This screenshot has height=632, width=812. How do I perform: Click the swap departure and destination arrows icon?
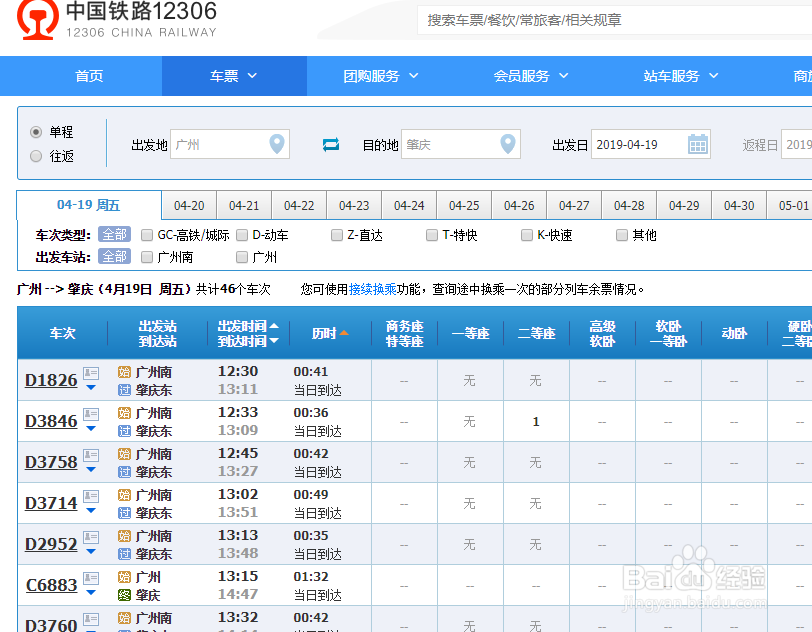(x=330, y=144)
